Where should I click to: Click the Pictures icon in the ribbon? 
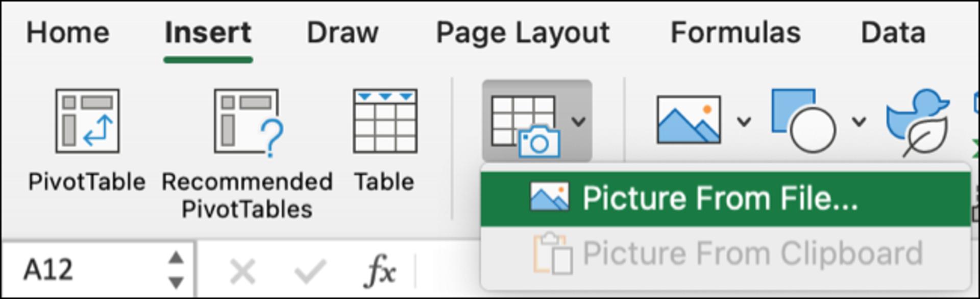click(x=689, y=120)
